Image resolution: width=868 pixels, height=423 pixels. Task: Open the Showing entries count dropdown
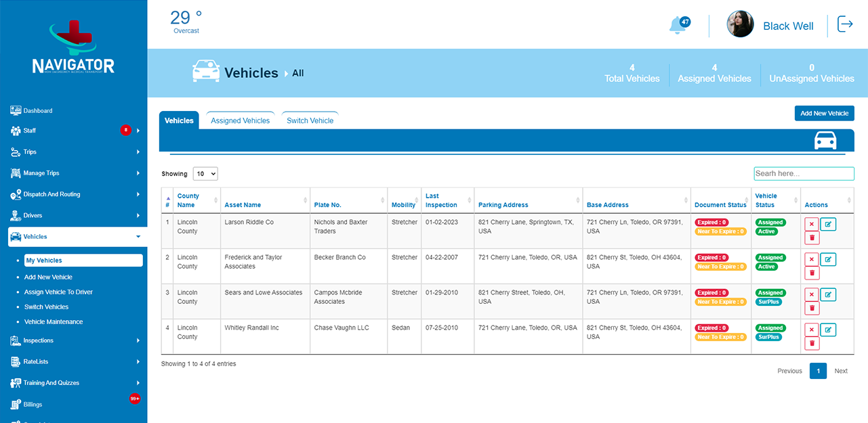click(x=205, y=174)
